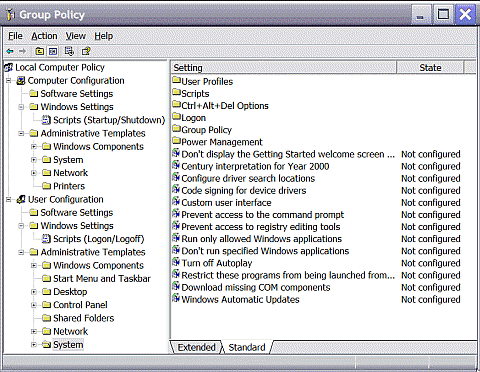Expand the selected System node under User Configuration
480x372 pixels.
(x=34, y=345)
